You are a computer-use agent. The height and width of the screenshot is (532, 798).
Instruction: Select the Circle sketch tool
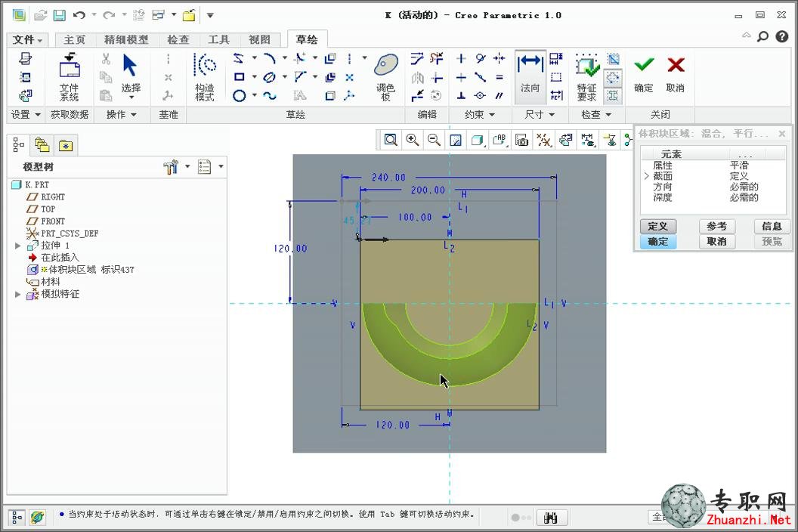pos(240,95)
